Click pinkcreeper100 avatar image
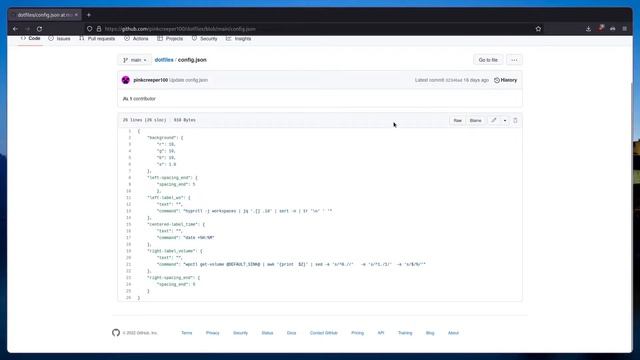 126,80
